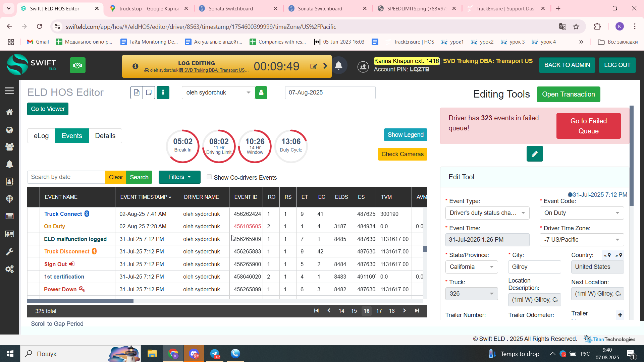Click the Break In 05:02 gauge
This screenshot has width=644, height=362.
coord(183,146)
